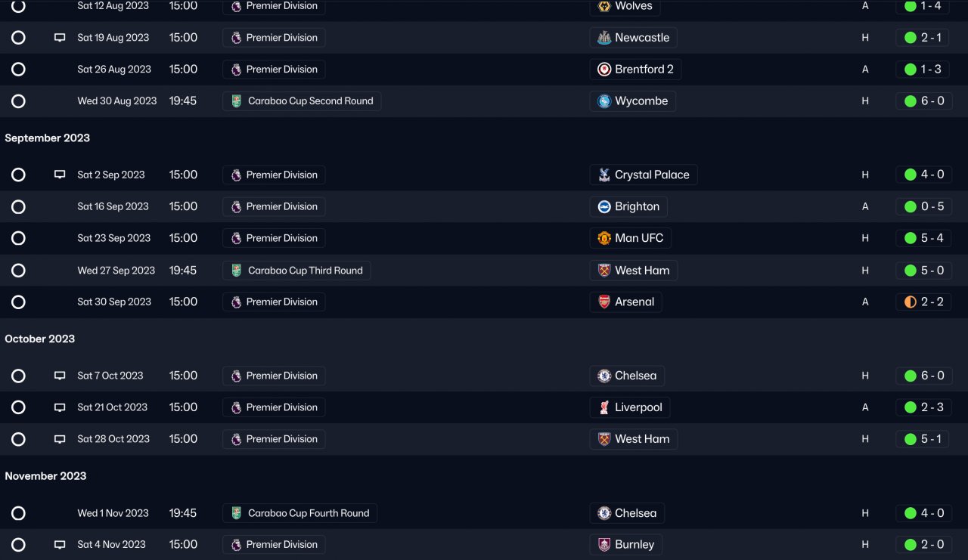Click the Wycombe club badge icon

tap(604, 101)
